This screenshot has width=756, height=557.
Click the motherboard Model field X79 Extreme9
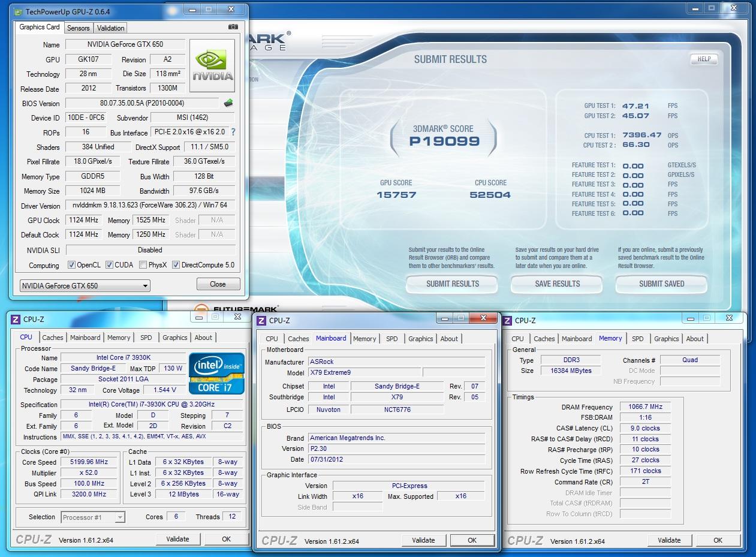pyautogui.click(x=363, y=372)
